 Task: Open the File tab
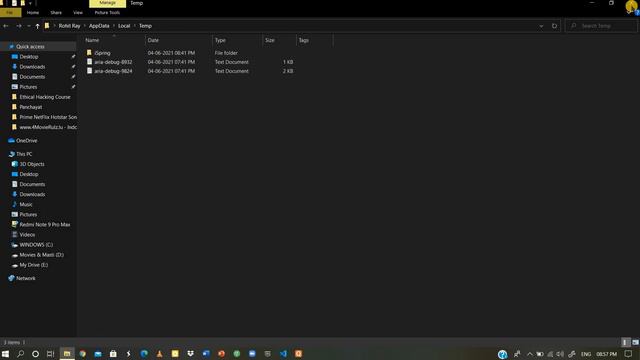(10, 13)
